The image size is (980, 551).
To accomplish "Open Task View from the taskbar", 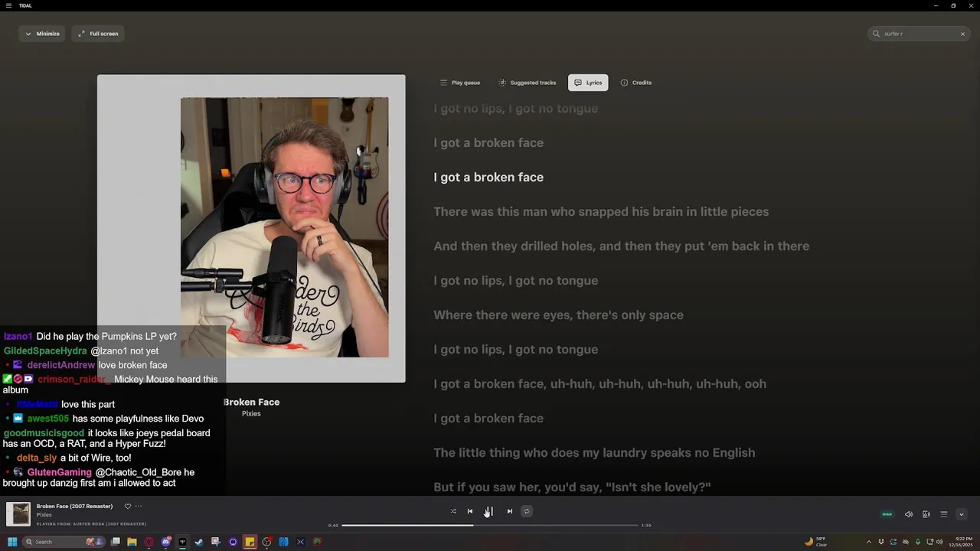I will [116, 542].
